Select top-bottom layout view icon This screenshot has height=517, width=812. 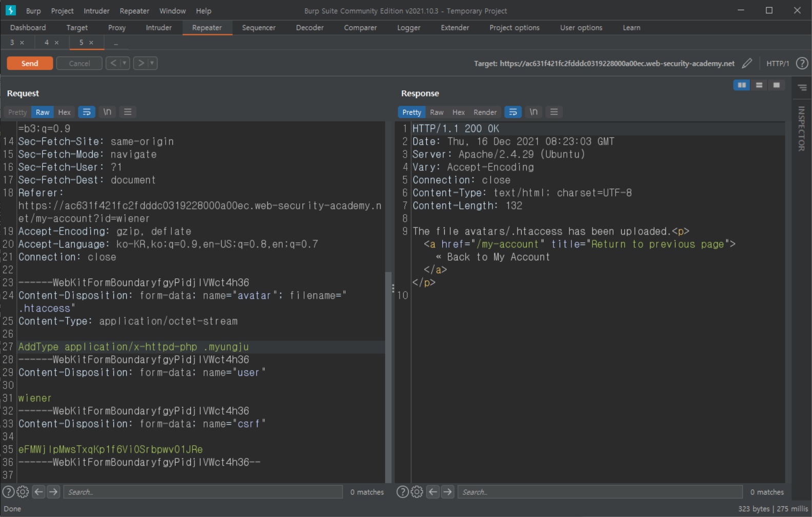coord(759,85)
